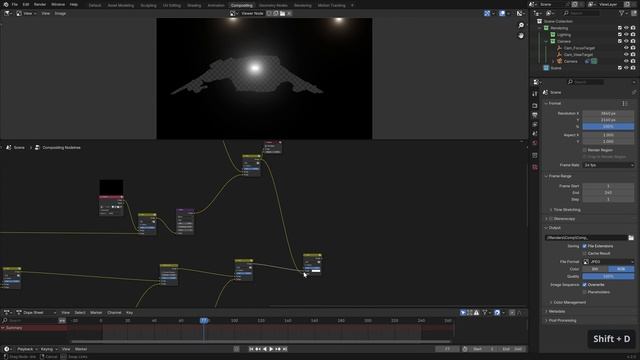The image size is (640, 360).
Task: Select Cam_FocusTarget in outliner
Action: (579, 48)
